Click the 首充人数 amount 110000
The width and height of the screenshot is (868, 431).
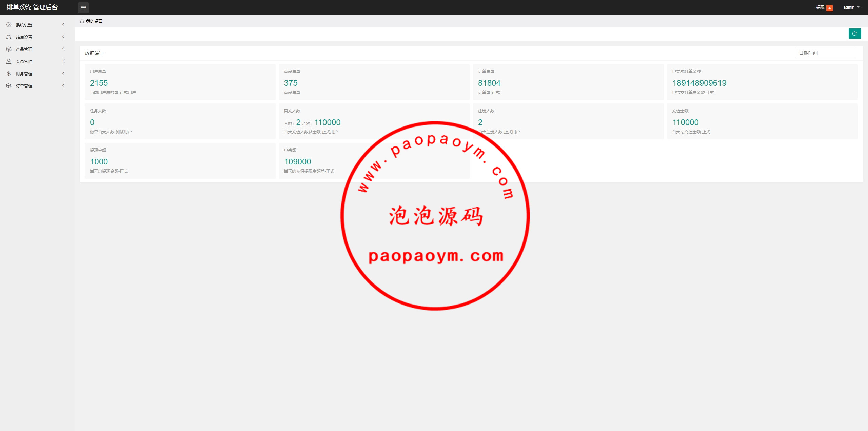[327, 122]
